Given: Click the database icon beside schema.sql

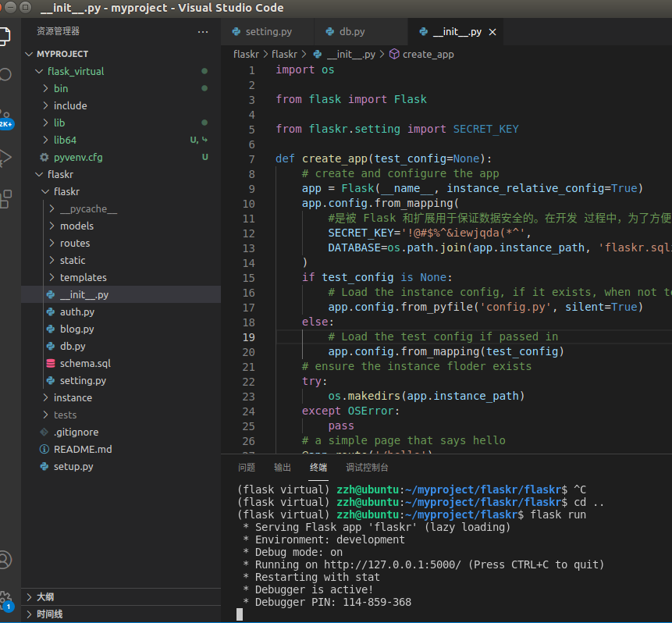Looking at the screenshot, I should pos(51,364).
